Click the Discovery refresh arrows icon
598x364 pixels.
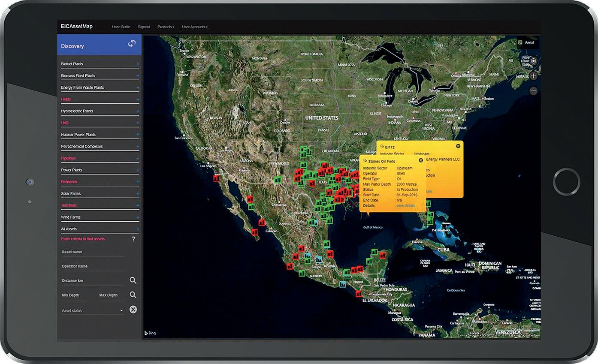(132, 44)
